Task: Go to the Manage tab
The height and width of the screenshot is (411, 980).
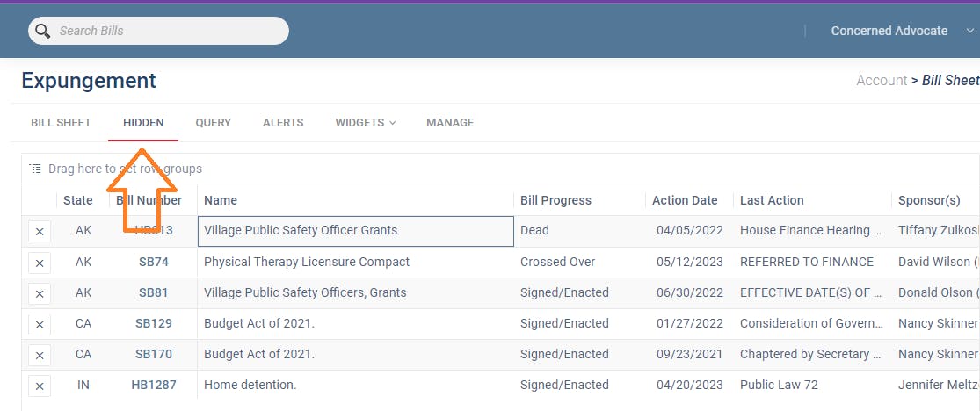Action: pyautogui.click(x=450, y=123)
